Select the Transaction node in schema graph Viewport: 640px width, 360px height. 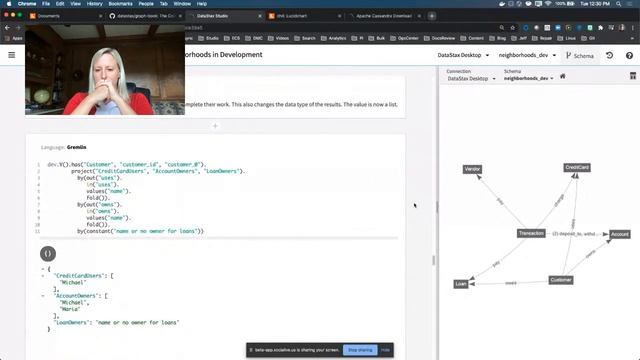531,233
